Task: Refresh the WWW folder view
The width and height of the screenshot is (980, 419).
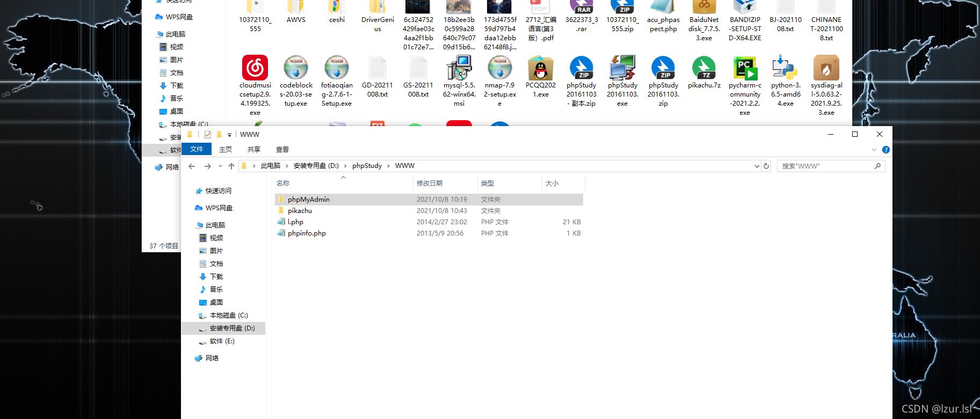Action: [766, 166]
